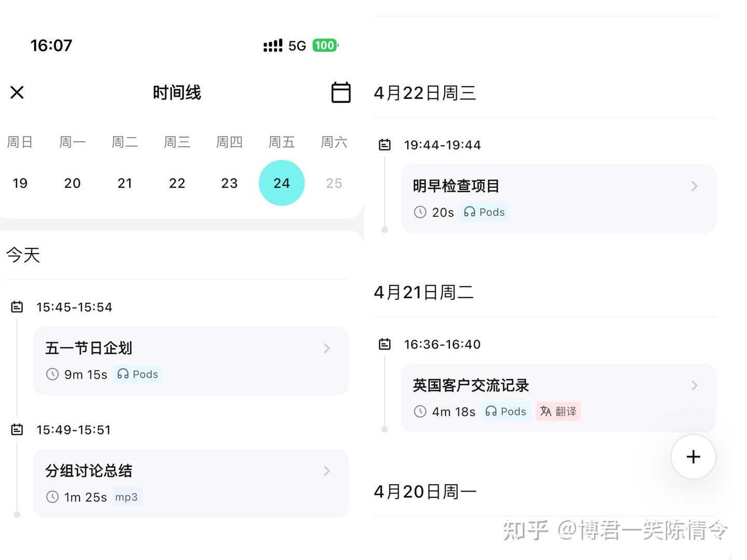Tap the floating plus add button
Image resolution: width=747 pixels, height=560 pixels.
click(693, 457)
